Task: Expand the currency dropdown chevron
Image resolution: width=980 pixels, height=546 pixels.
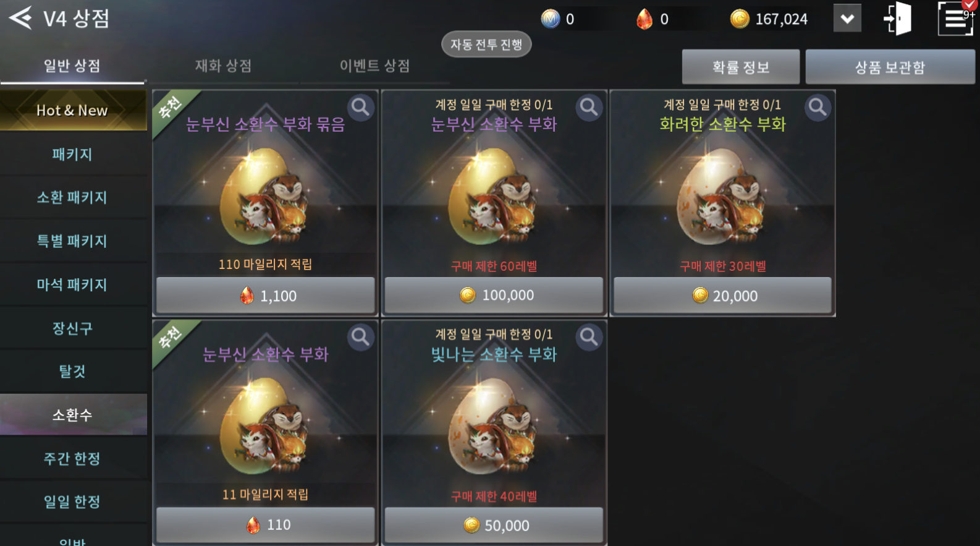Action: click(847, 19)
